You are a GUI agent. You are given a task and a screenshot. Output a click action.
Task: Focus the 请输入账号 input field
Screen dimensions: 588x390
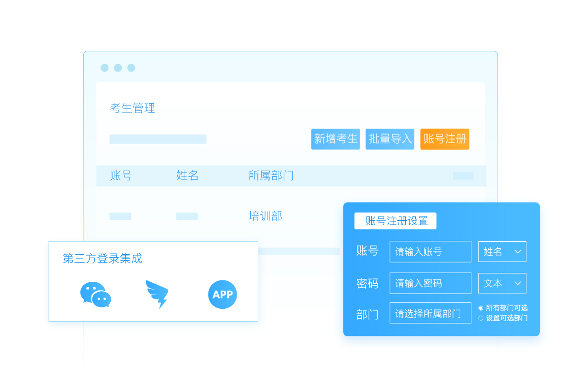click(x=430, y=251)
